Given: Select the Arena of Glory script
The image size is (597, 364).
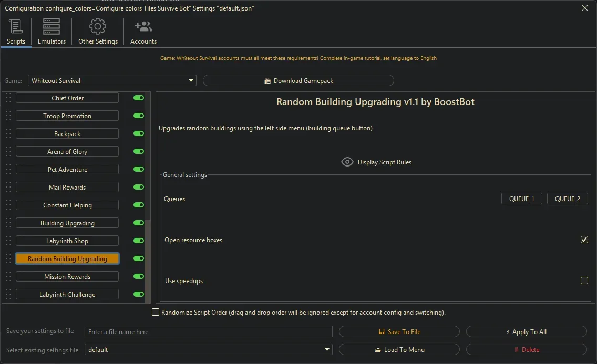Looking at the screenshot, I should (67, 152).
